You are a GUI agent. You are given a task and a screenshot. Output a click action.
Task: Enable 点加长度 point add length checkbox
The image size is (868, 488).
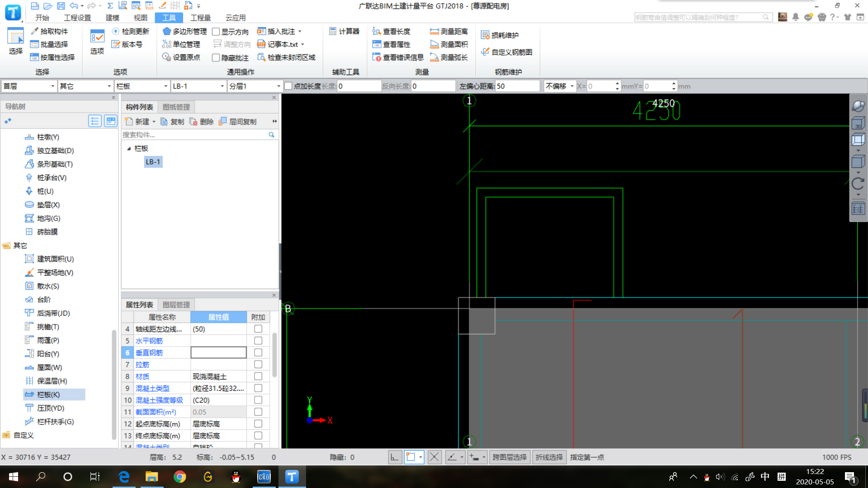pos(288,86)
